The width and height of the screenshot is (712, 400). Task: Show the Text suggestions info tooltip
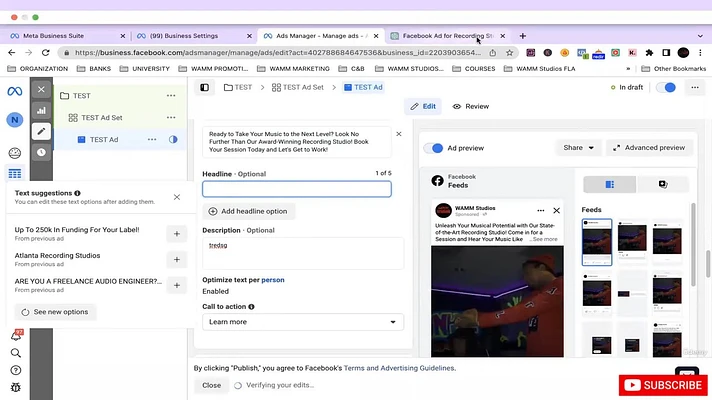(77, 193)
